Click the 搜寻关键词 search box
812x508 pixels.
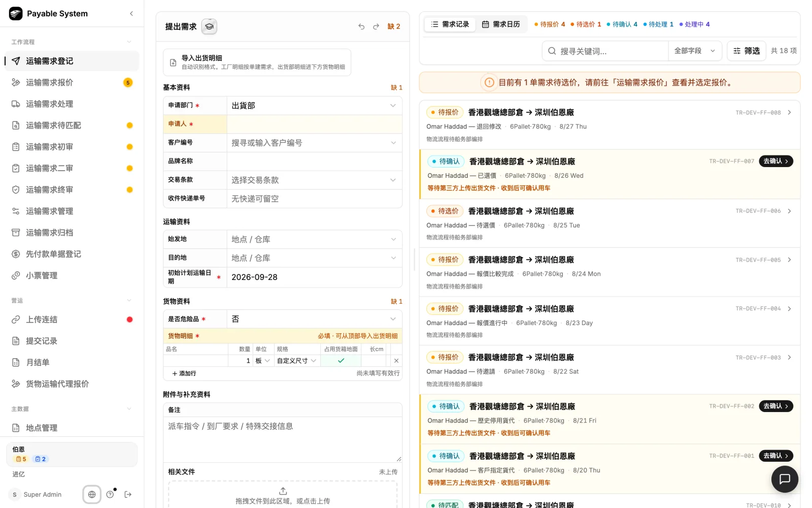[x=605, y=51]
